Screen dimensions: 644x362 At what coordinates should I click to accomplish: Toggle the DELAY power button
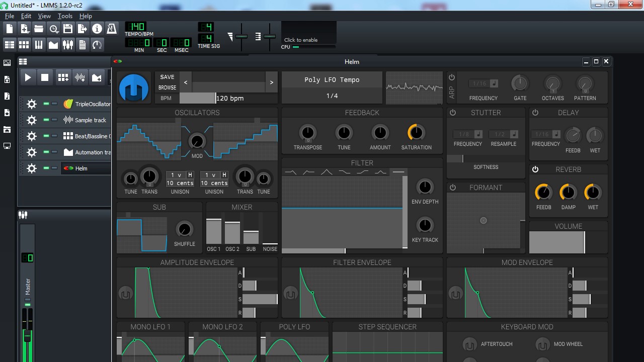(x=535, y=113)
